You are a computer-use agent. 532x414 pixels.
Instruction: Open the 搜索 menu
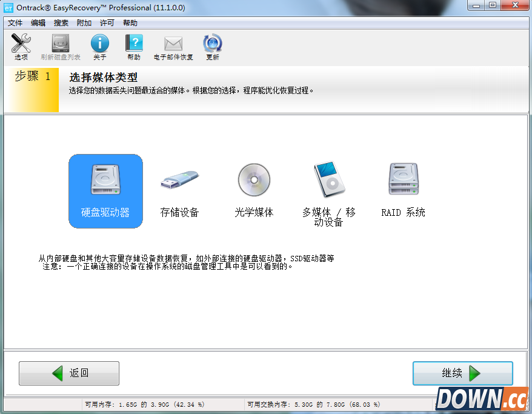[x=61, y=22]
